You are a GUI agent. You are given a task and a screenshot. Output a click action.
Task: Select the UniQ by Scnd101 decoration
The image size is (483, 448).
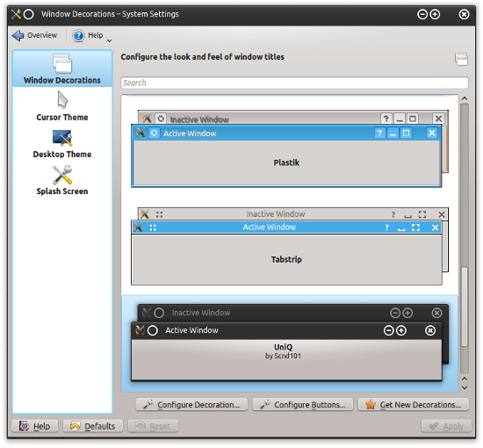[x=290, y=343]
